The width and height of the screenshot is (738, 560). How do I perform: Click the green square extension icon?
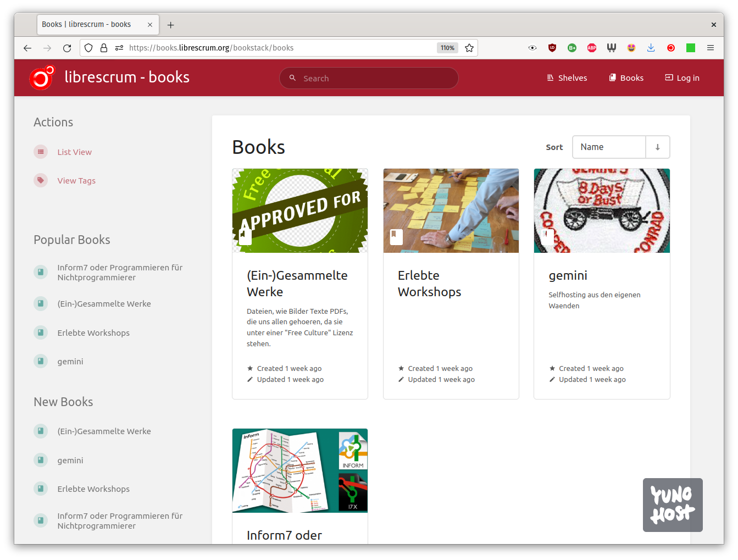tap(691, 48)
